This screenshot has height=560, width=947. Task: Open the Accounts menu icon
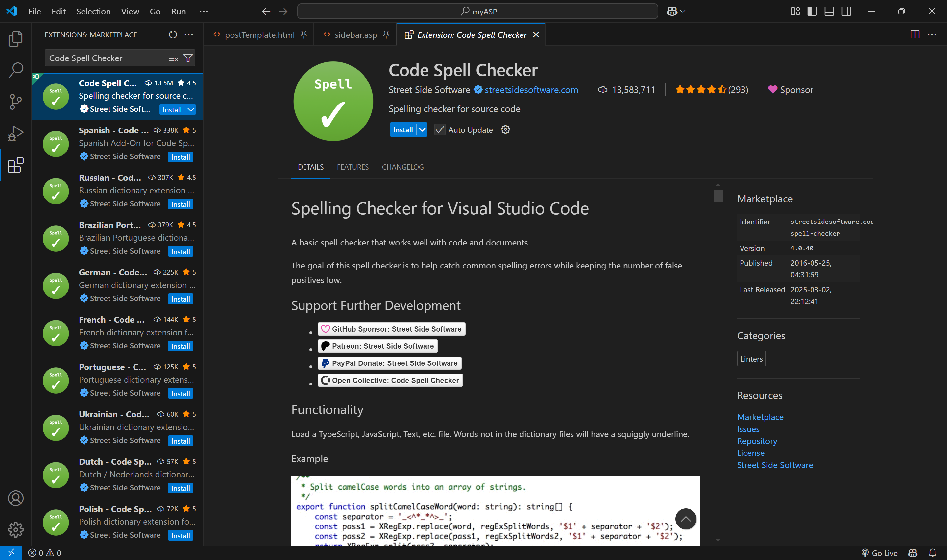[15, 498]
